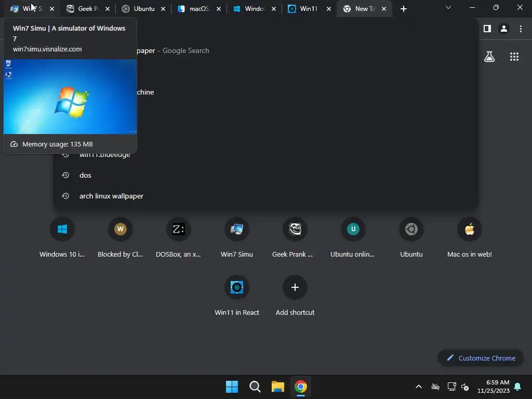Click the history icon beside 'dos'
Screen dimensions: 532x399
tap(65, 175)
